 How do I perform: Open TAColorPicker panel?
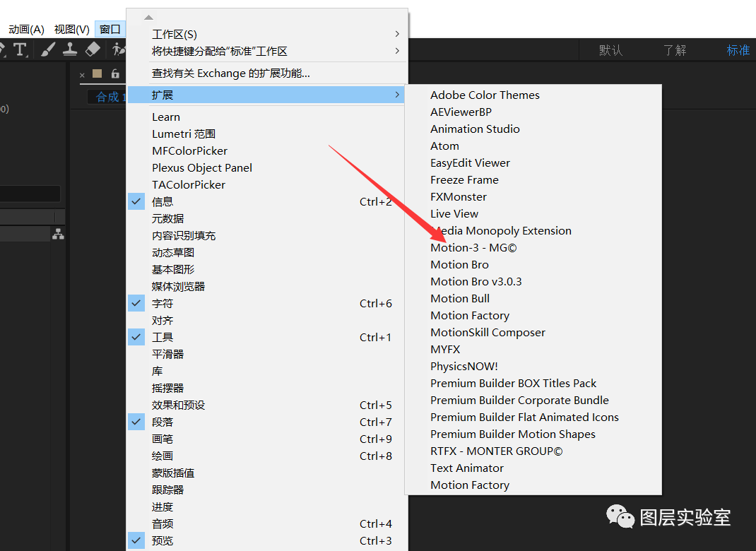click(x=266, y=184)
